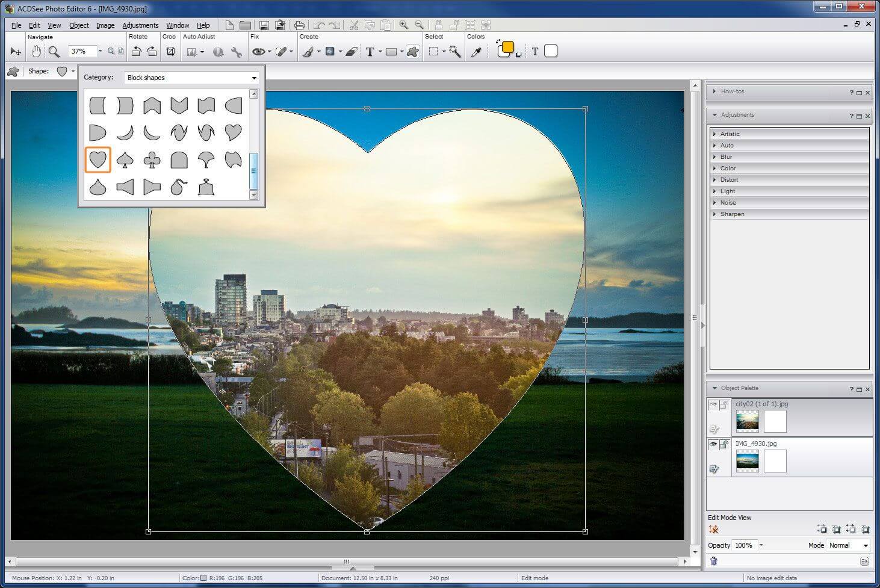
Task: Toggle lock on IMG_4930.jpg layer
Action: tap(725, 445)
